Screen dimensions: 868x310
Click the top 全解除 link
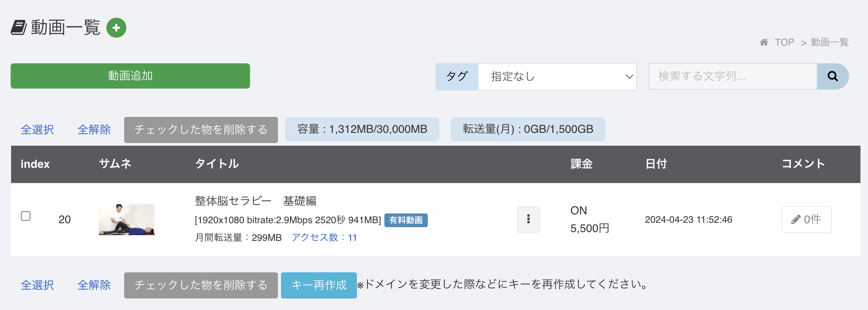click(x=94, y=130)
